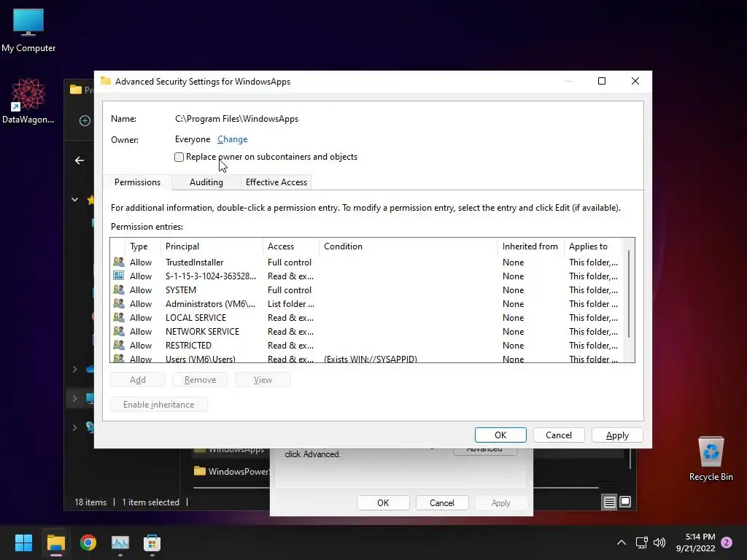Select the WindowsPowerShell folder in Explorer
This screenshot has height=560, width=747.
tap(231, 471)
